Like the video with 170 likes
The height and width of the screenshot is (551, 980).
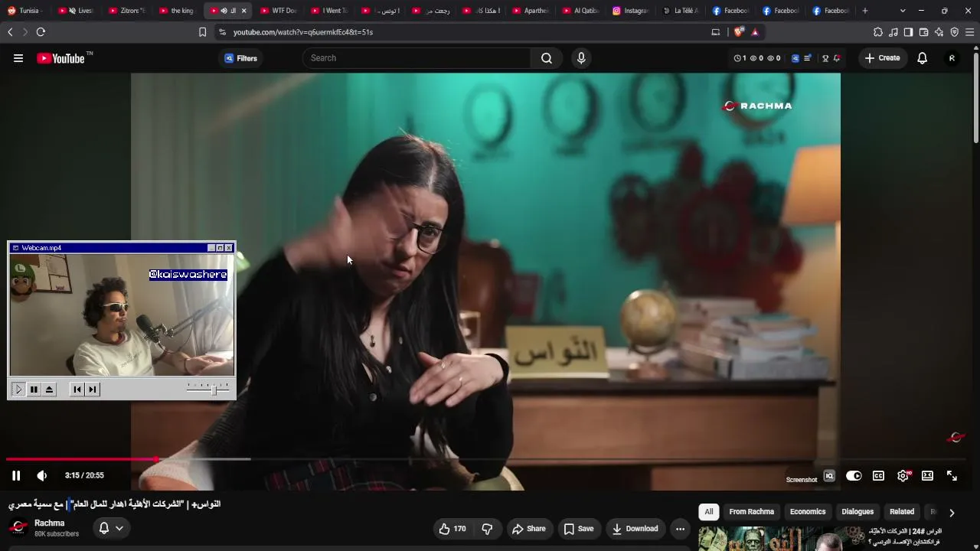pyautogui.click(x=452, y=529)
